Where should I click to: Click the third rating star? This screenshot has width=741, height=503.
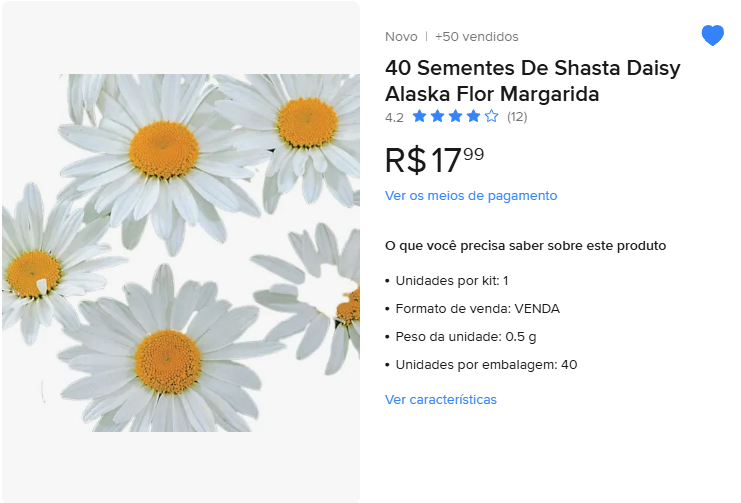pos(455,117)
